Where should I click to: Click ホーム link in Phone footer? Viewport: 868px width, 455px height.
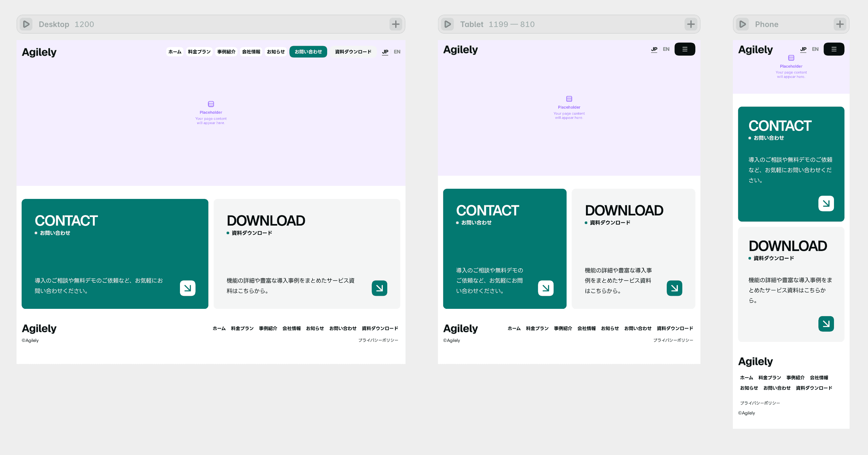[x=746, y=378]
